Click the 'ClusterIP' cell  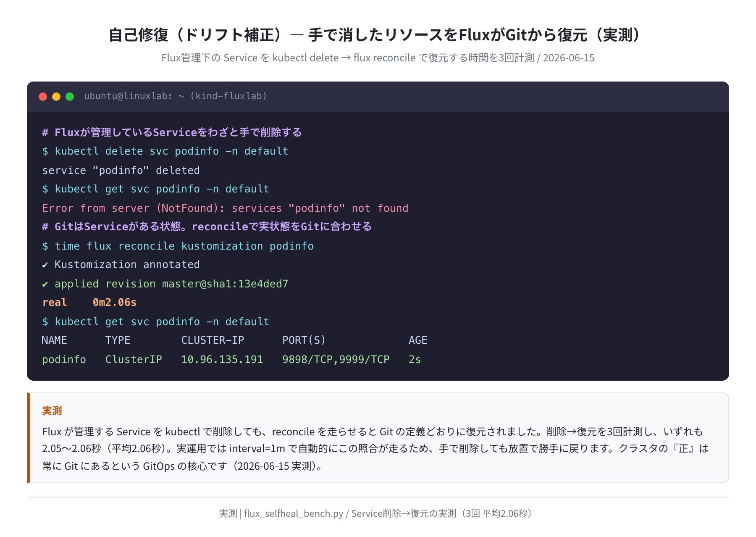click(134, 359)
